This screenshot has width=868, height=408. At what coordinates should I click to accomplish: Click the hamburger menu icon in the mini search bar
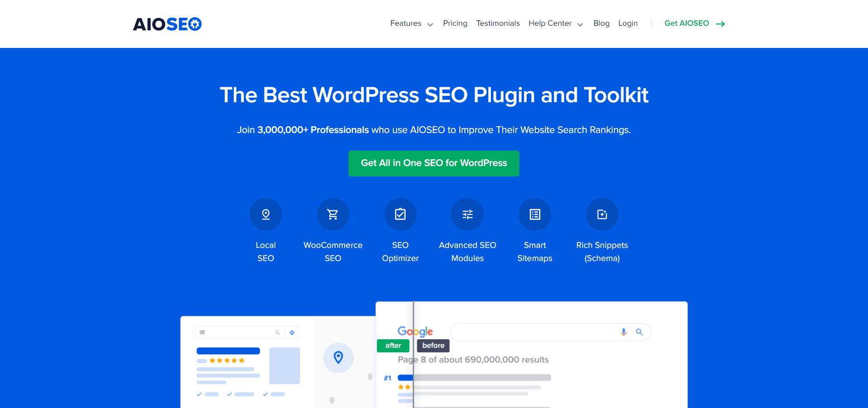pyautogui.click(x=203, y=332)
